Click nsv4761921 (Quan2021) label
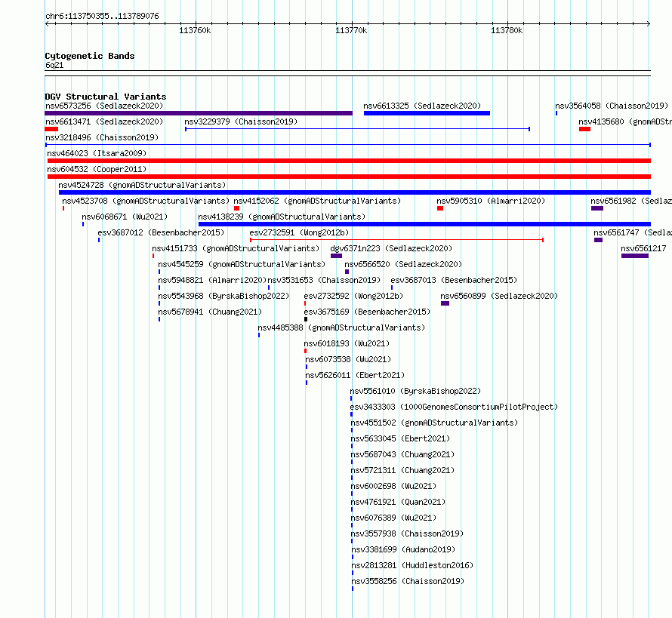The image size is (672, 618). click(398, 502)
